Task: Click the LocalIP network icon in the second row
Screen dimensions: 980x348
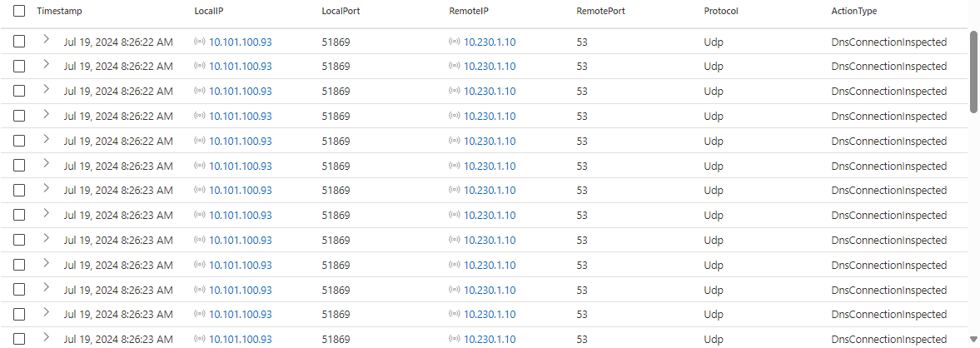Action: click(x=199, y=67)
